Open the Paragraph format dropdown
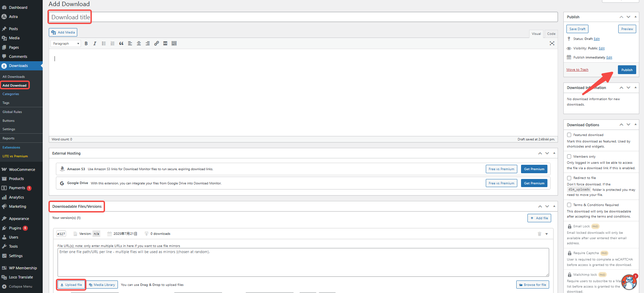Screen dimensions: 644x293 tap(66, 44)
